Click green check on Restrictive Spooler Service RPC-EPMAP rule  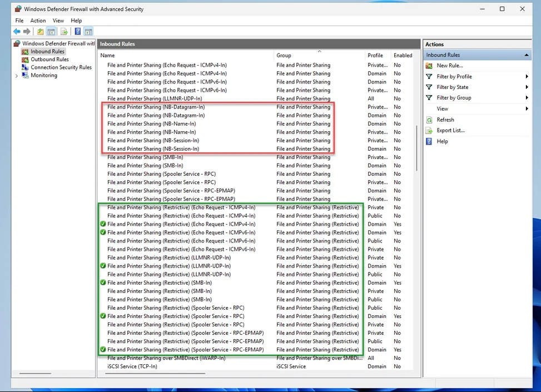[x=103, y=350]
